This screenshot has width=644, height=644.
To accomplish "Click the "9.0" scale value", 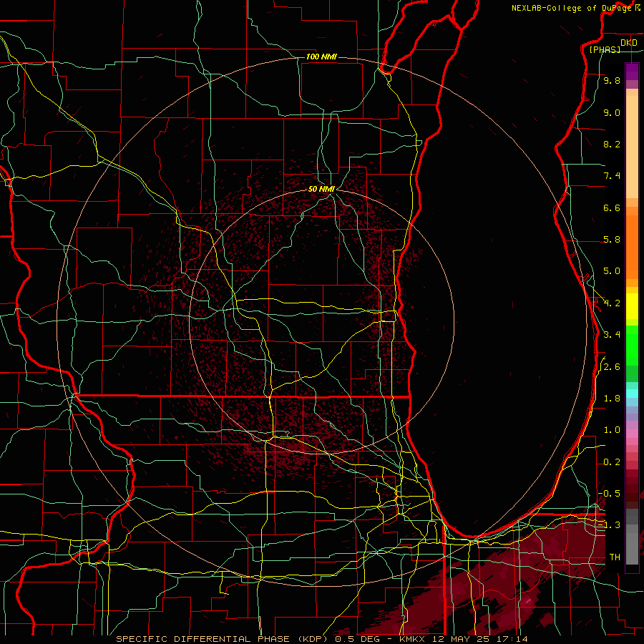I will click(612, 113).
